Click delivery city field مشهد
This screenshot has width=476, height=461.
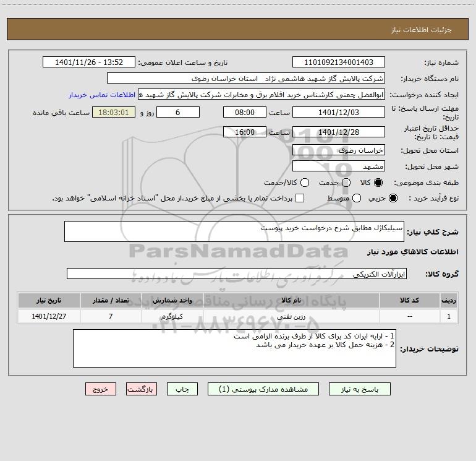point(339,166)
